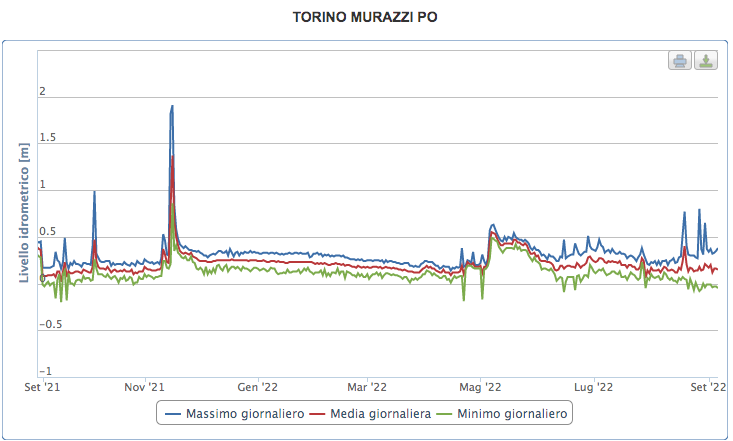Click the green download chart icon
This screenshot has width=733, height=441.
(x=706, y=61)
